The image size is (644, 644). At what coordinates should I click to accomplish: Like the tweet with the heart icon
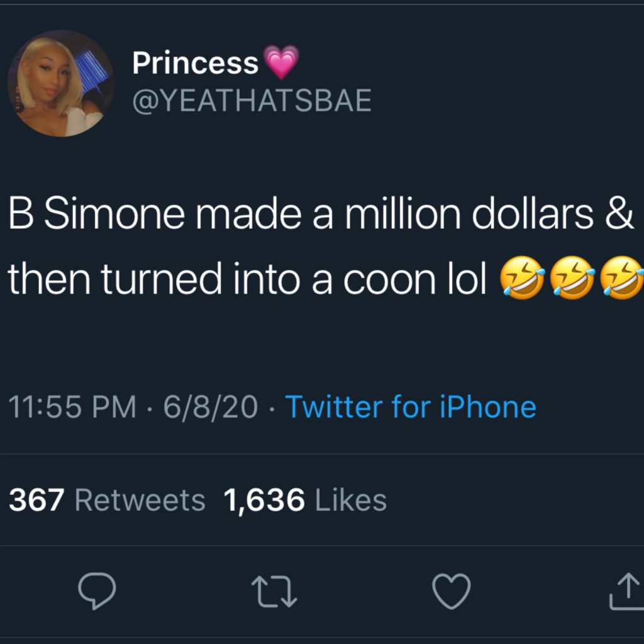pos(452,592)
